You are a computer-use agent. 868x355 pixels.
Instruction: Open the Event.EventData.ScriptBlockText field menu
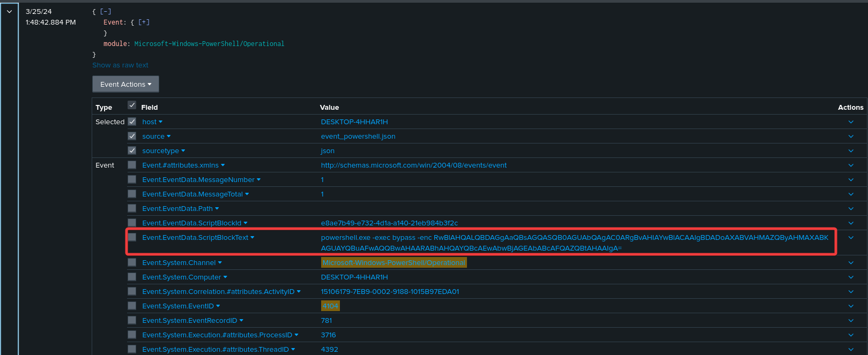pyautogui.click(x=198, y=238)
